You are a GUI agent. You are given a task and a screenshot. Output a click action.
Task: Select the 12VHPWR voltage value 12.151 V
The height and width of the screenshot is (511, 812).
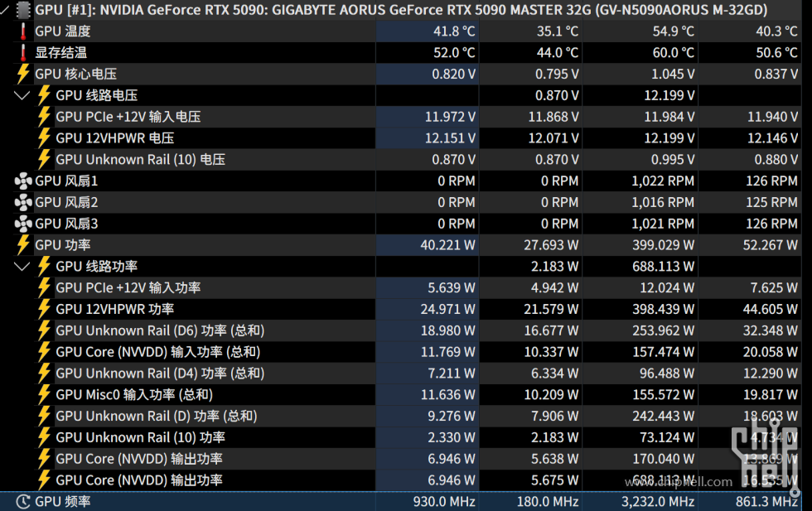(x=450, y=137)
